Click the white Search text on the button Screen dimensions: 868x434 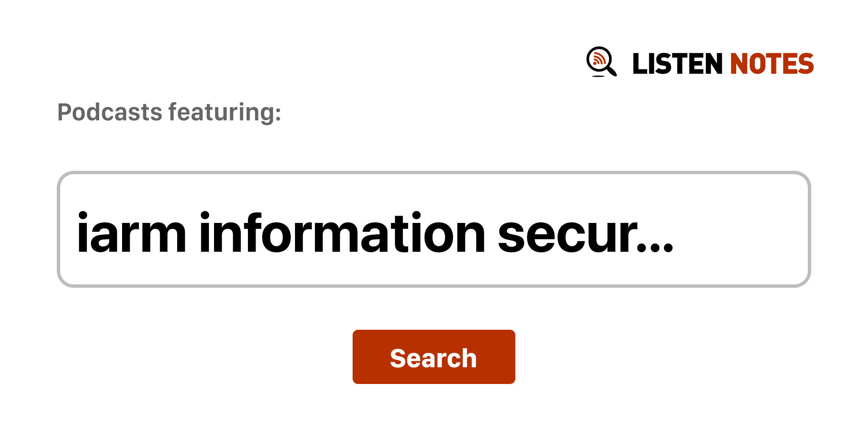click(433, 358)
